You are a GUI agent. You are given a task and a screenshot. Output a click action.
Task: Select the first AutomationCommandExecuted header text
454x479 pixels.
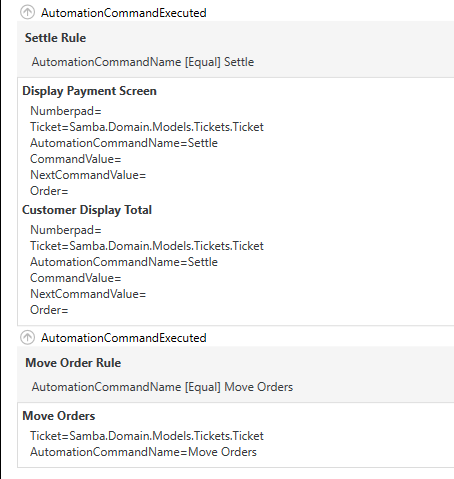click(x=124, y=13)
